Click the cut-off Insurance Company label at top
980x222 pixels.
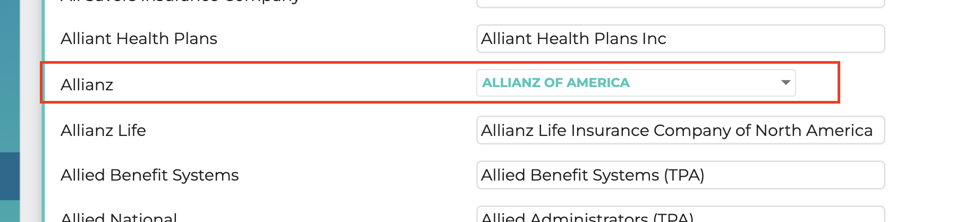[181, 2]
